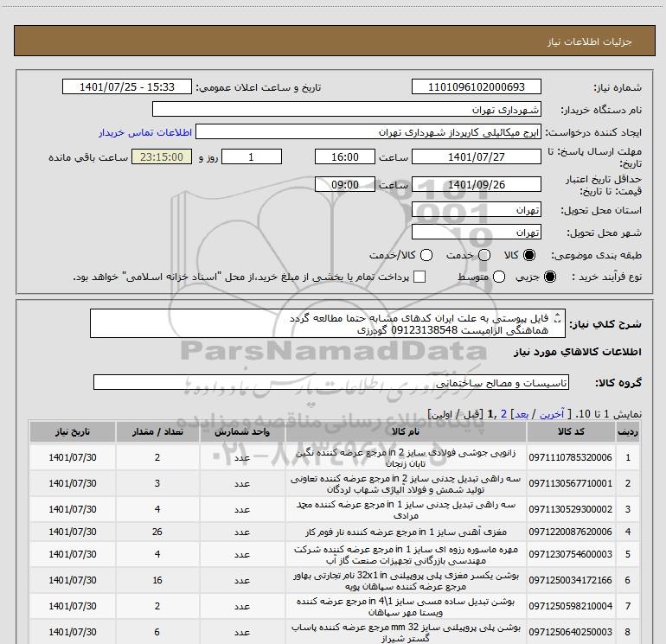Click the کد کالا column header

point(571,431)
